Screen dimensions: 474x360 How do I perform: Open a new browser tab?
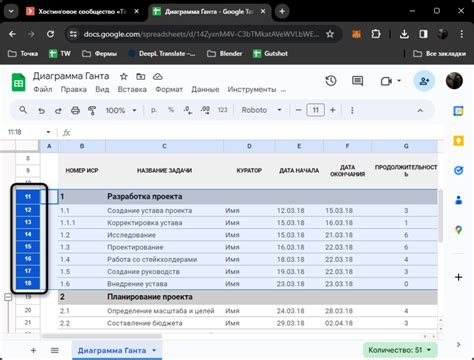click(282, 11)
